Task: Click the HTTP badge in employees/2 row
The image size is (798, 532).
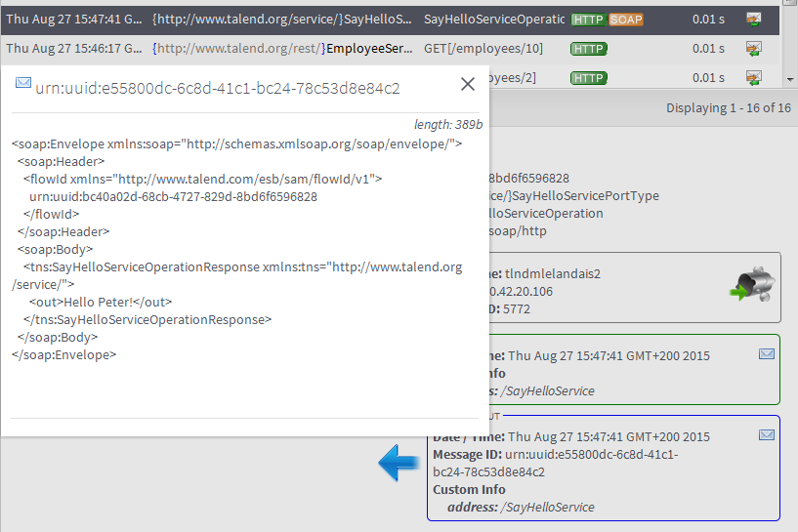Action: 589,78
